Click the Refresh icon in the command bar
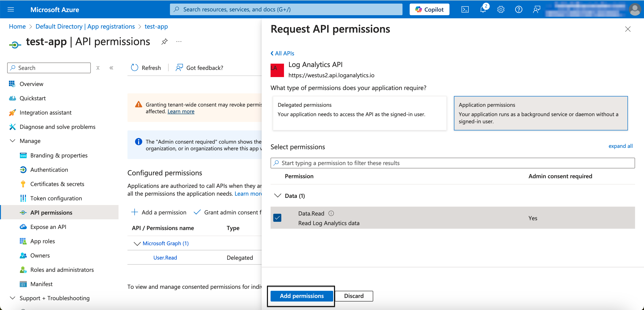644x310 pixels. pyautogui.click(x=134, y=68)
